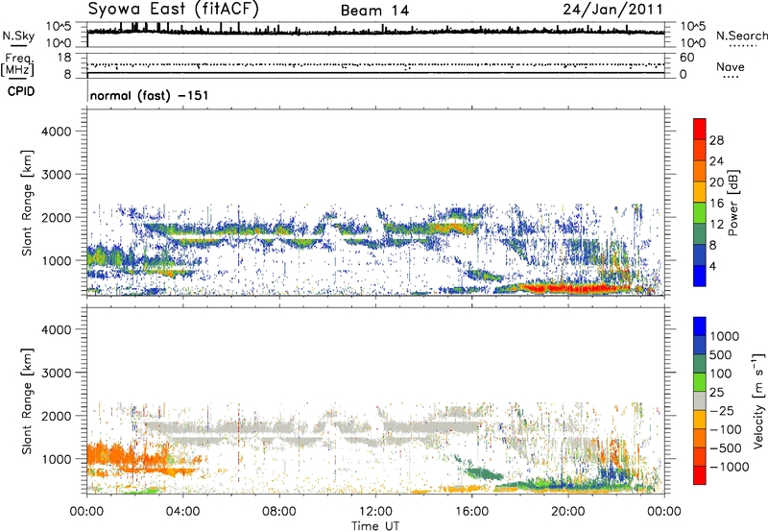Click the left '10^5' noise axis label
768x532 pixels.
tap(59, 26)
